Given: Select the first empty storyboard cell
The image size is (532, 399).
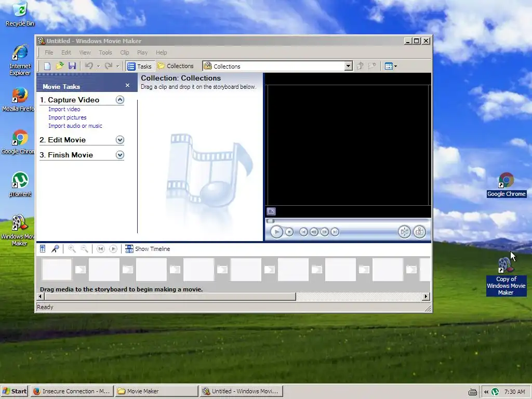Looking at the screenshot, I should point(57,270).
